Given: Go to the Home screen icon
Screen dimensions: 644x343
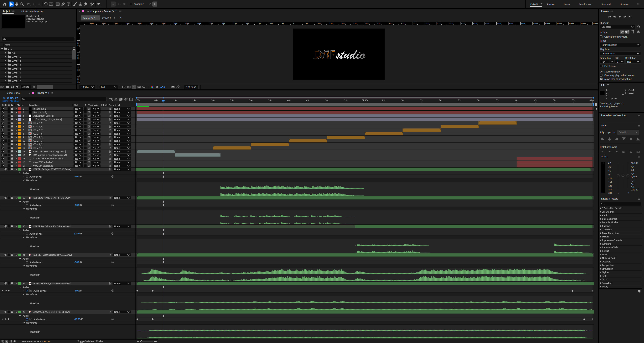Looking at the screenshot, I should (x=5, y=4).
